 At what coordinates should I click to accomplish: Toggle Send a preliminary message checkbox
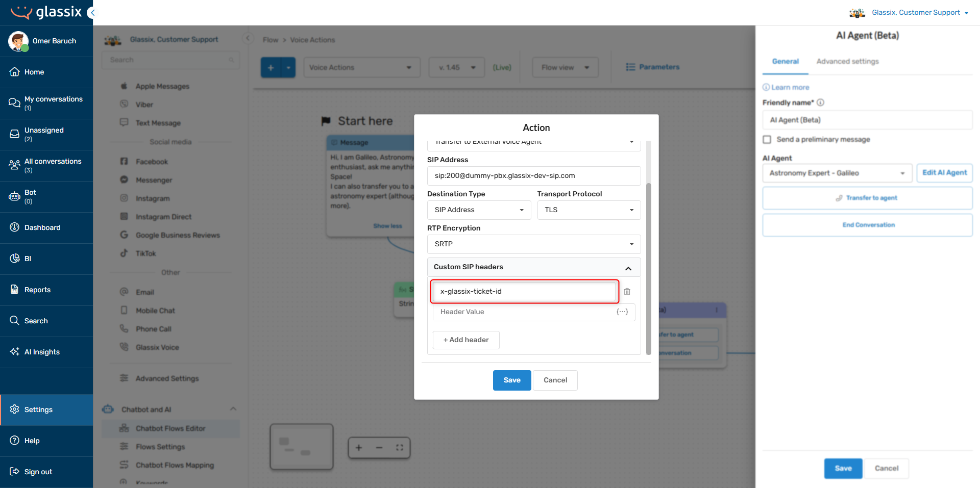(x=767, y=140)
